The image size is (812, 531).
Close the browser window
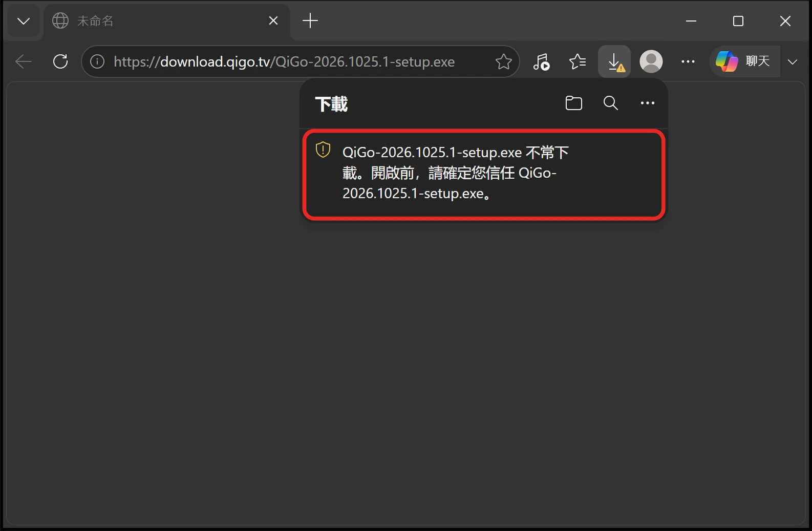click(x=785, y=21)
